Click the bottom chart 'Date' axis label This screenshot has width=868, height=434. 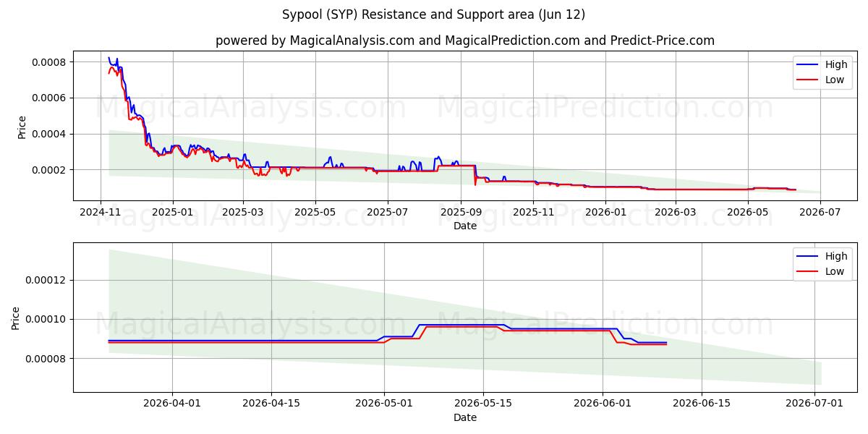[x=465, y=417]
